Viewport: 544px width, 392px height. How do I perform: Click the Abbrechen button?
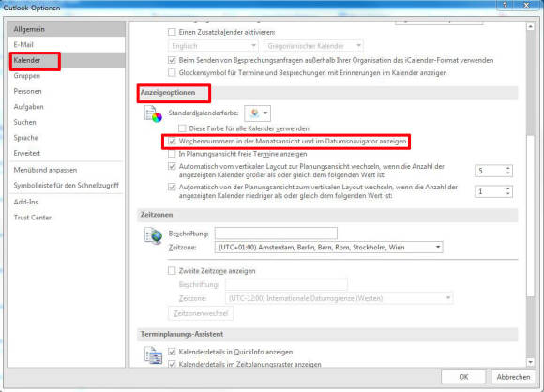(513, 377)
